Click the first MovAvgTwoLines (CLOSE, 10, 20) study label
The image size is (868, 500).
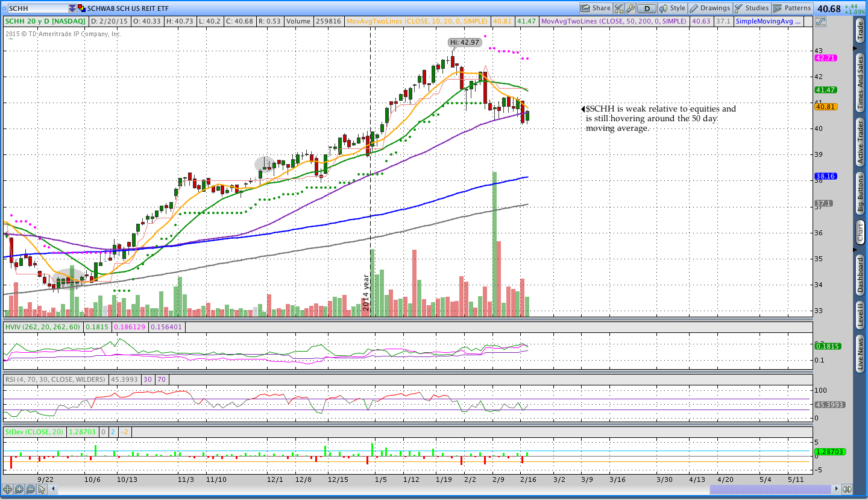(x=417, y=21)
